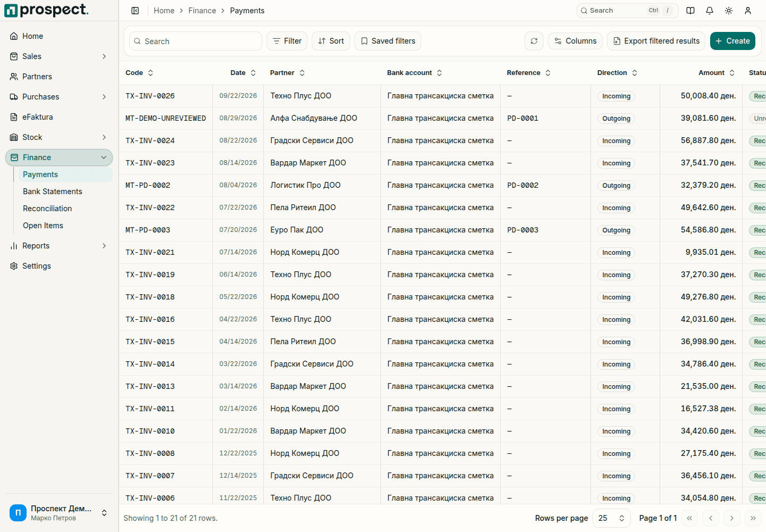The image size is (766, 532).
Task: Collapse the Finance menu
Action: coord(59,157)
